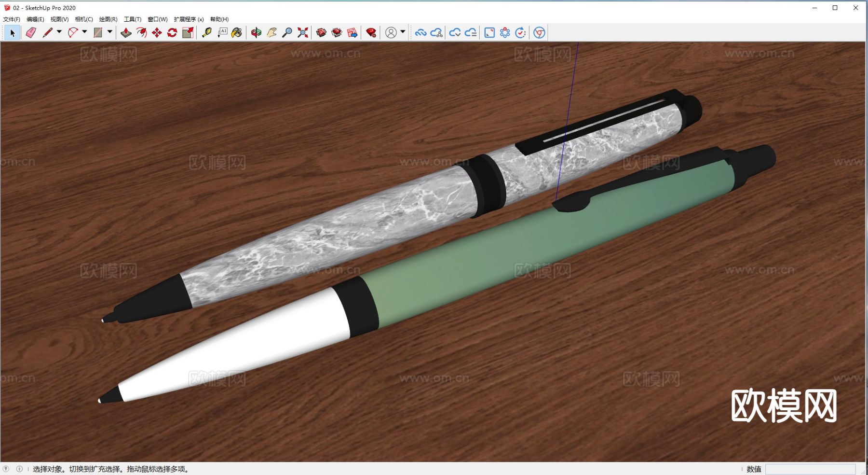
Task: Click the Zoom Extents tool
Action: (x=302, y=33)
